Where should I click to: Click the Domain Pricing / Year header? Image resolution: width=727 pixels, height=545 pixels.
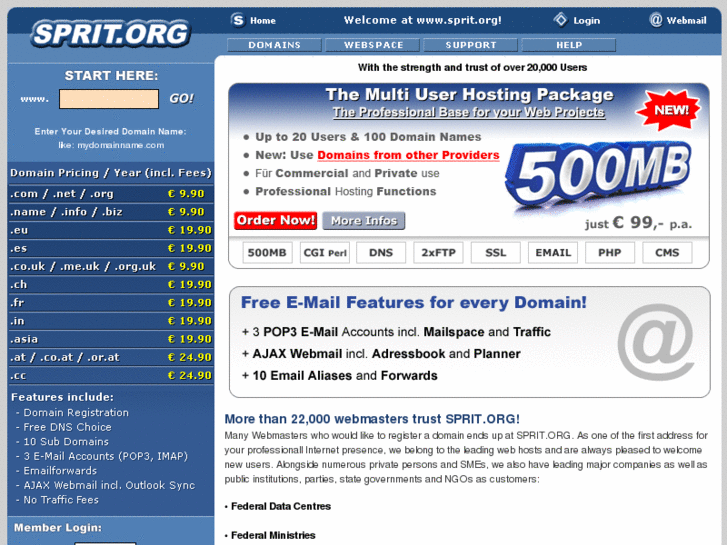point(111,173)
